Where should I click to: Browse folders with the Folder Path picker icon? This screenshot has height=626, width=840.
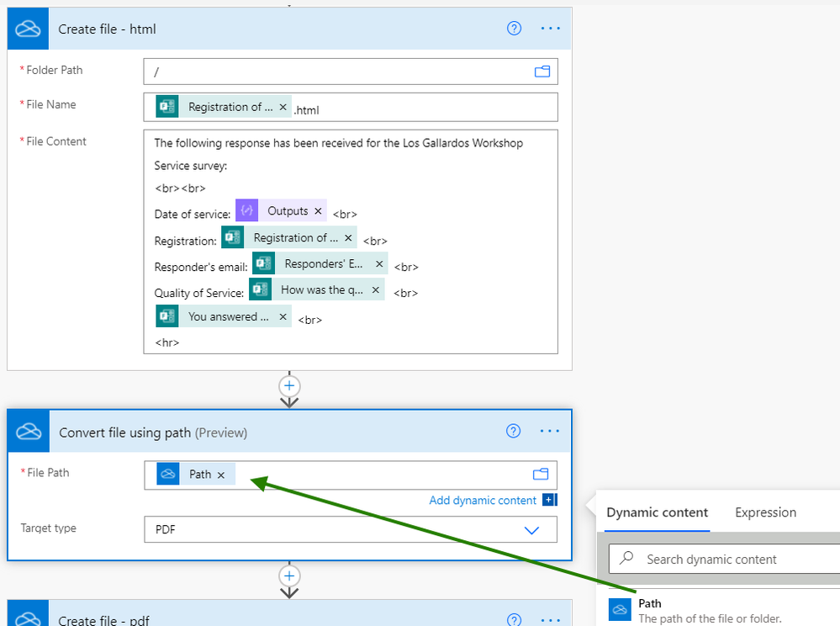pyautogui.click(x=542, y=72)
